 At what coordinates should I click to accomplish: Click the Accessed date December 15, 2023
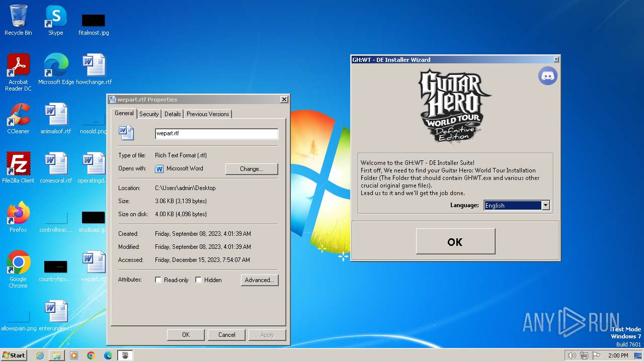(x=203, y=260)
